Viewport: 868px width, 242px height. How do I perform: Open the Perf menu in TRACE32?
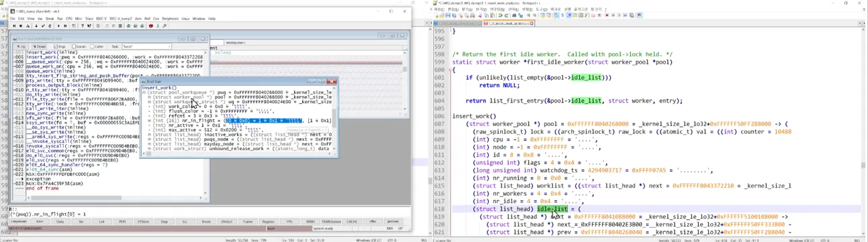tap(148, 19)
